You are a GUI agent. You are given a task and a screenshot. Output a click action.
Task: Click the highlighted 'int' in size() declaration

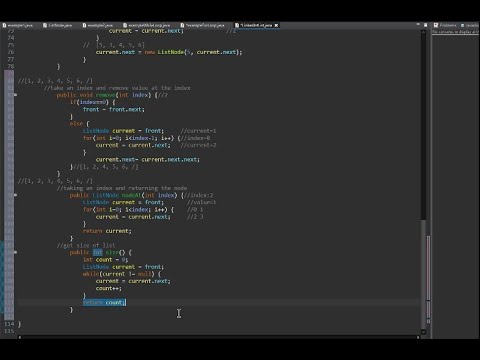(98, 253)
